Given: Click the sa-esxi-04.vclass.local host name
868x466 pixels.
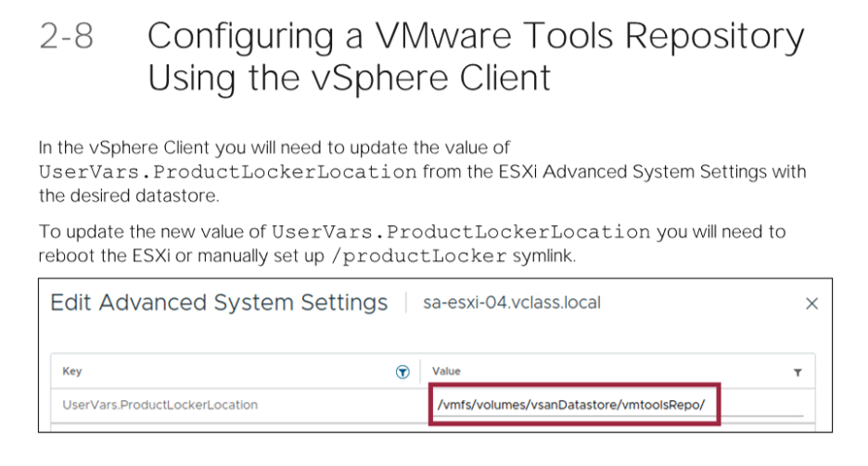Looking at the screenshot, I should (x=512, y=303).
